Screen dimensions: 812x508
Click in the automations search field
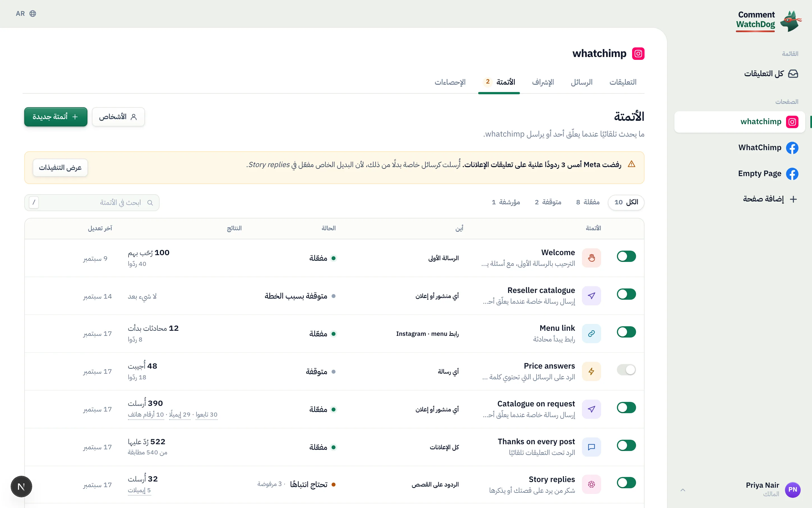click(x=92, y=203)
